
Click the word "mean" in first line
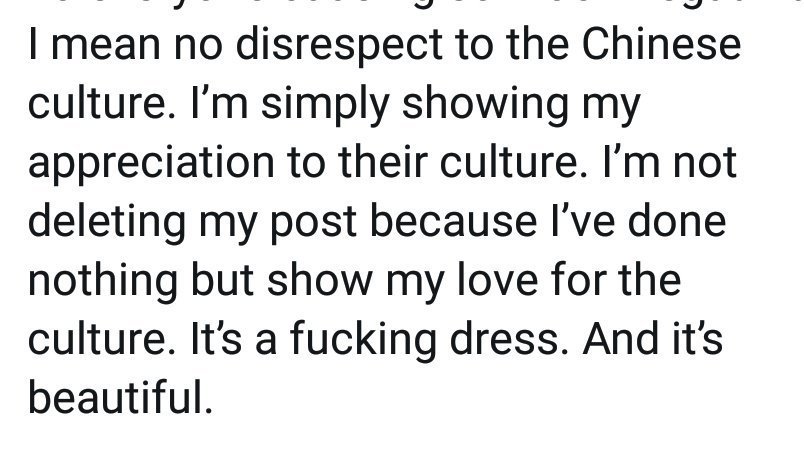(x=106, y=46)
